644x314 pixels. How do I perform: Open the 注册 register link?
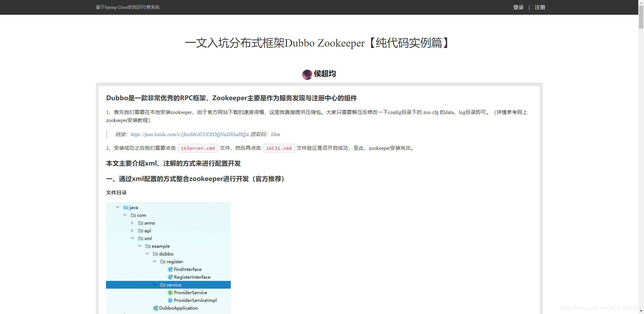point(540,7)
